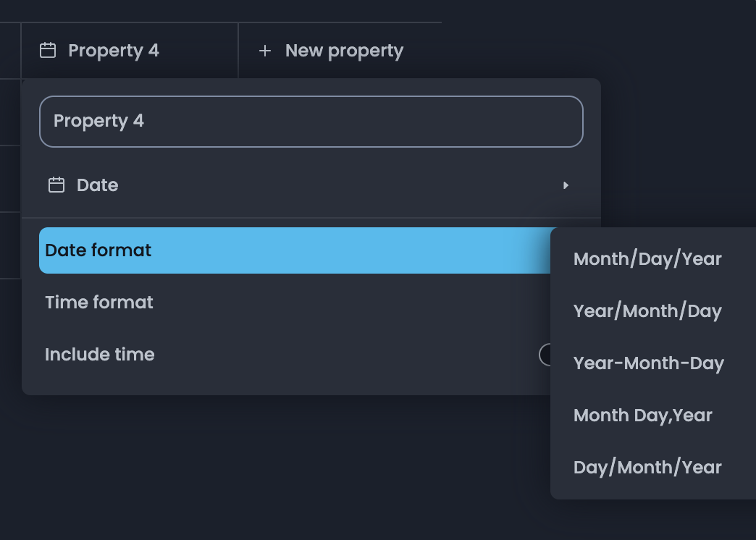Viewport: 756px width, 540px height.
Task: Click the calendar icon beside the Date type
Action: coord(56,185)
